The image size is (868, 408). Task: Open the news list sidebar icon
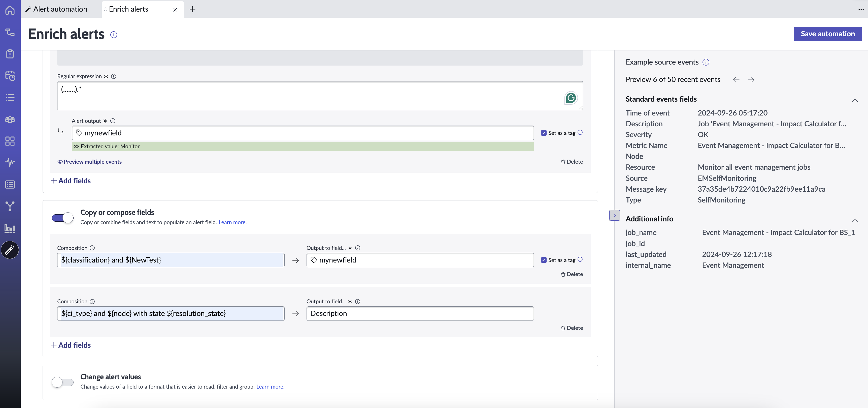pos(10,184)
